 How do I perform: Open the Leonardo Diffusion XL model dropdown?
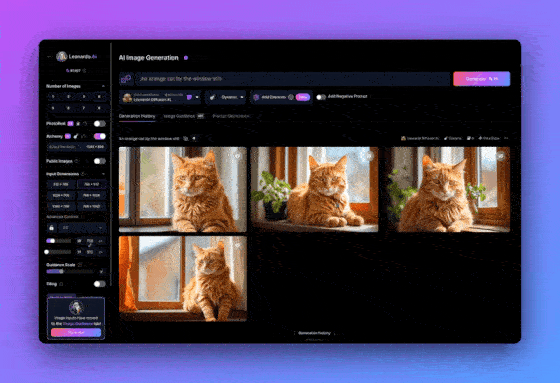coord(160,97)
